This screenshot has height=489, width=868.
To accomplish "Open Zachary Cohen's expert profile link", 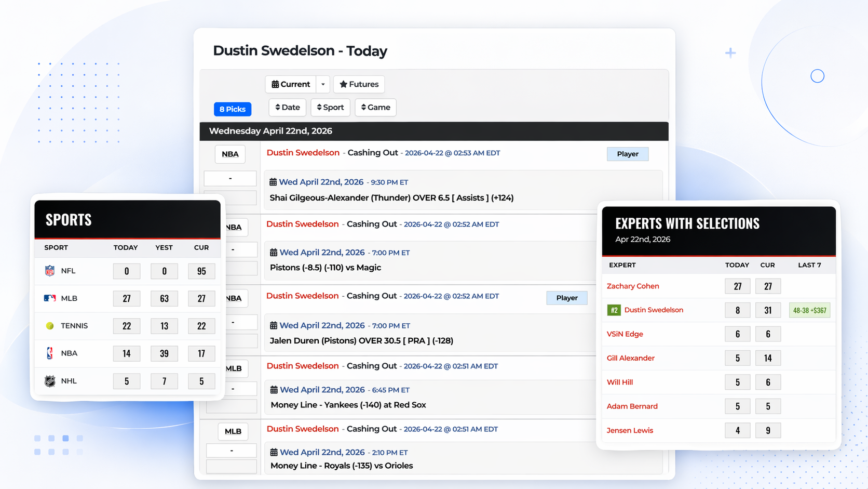I will pos(633,286).
